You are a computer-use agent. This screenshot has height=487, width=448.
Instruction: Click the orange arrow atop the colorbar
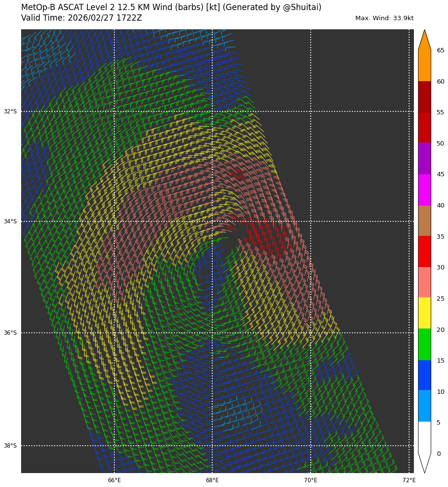[424, 41]
